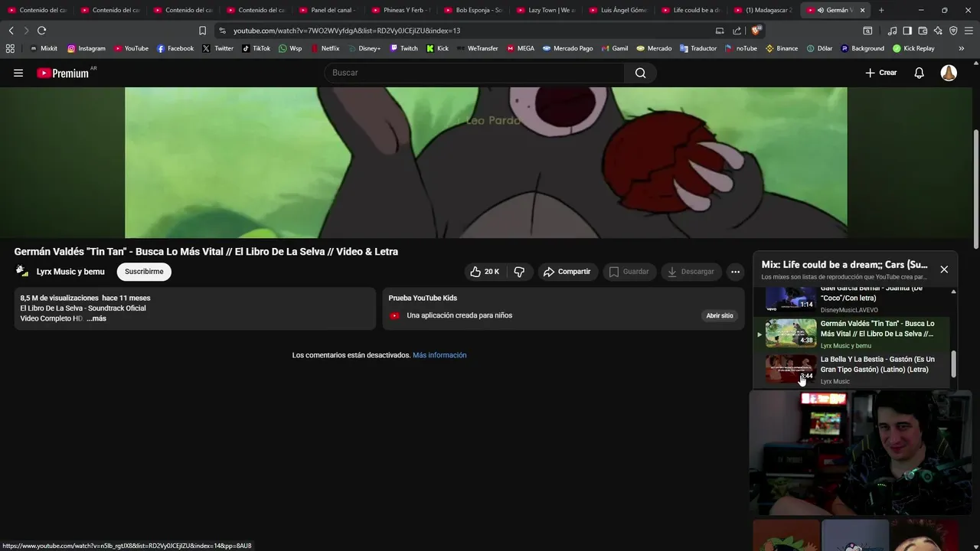Open the Más información link
980x551 pixels.
[439, 355]
